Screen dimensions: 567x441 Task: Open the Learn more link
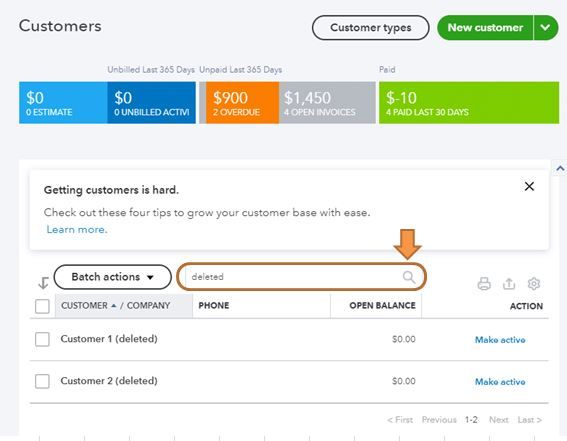[x=77, y=230]
